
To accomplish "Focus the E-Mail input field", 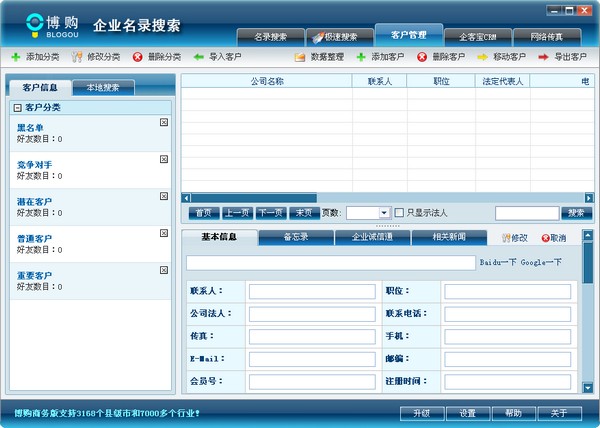I will [x=312, y=359].
